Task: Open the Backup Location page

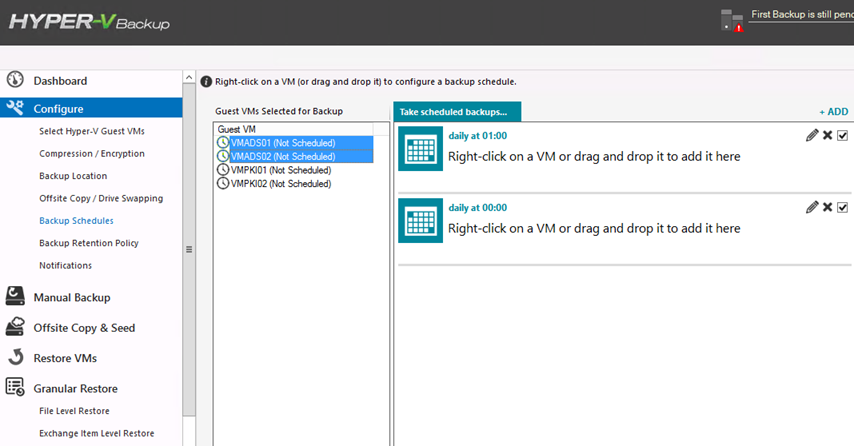Action: click(x=73, y=176)
